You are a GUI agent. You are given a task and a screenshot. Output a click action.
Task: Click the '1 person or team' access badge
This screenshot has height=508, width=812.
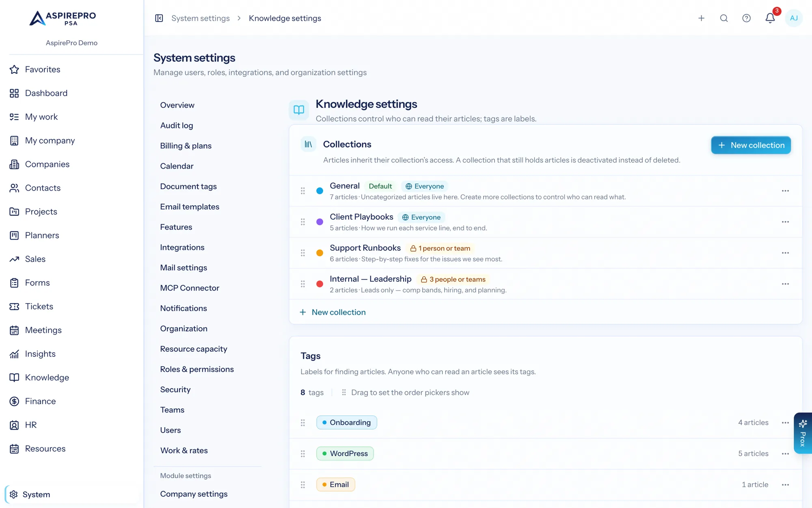(x=440, y=248)
